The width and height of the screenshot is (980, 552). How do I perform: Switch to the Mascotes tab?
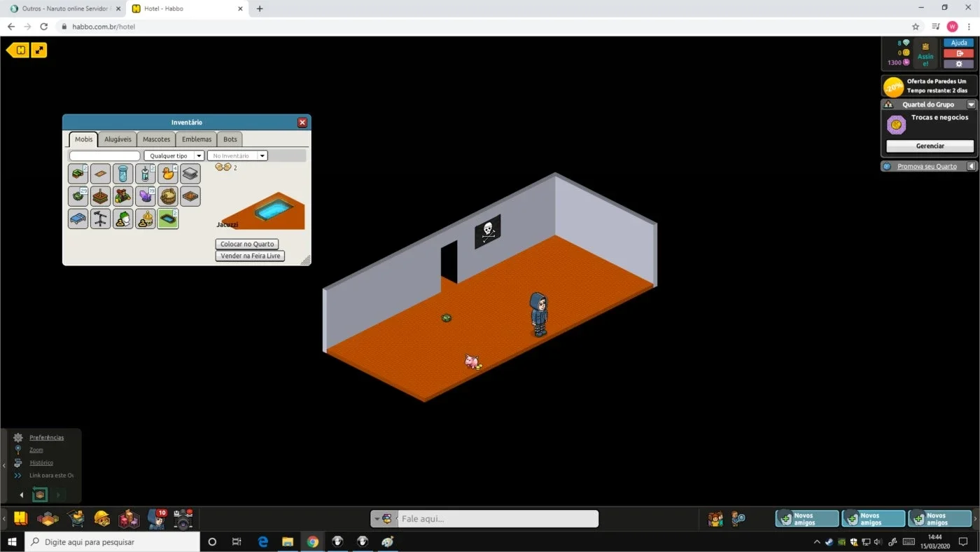click(x=156, y=139)
